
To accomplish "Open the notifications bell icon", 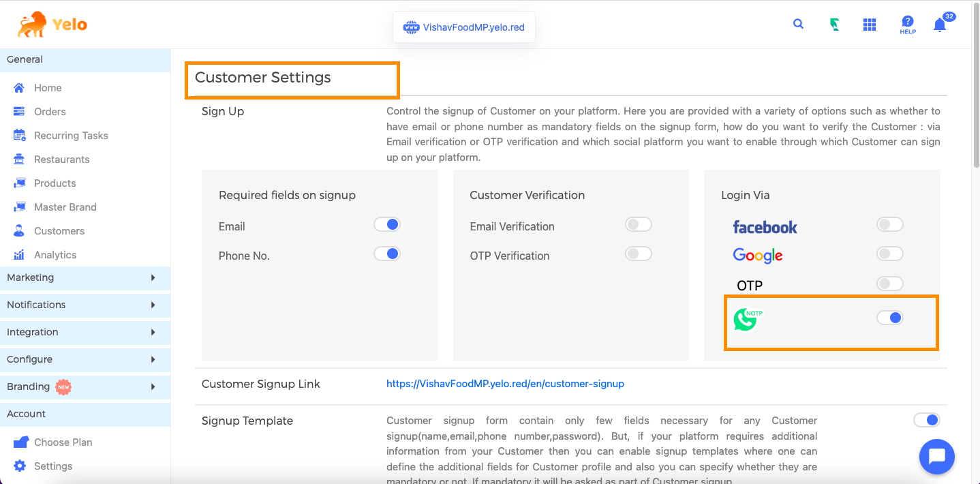I will click(940, 25).
